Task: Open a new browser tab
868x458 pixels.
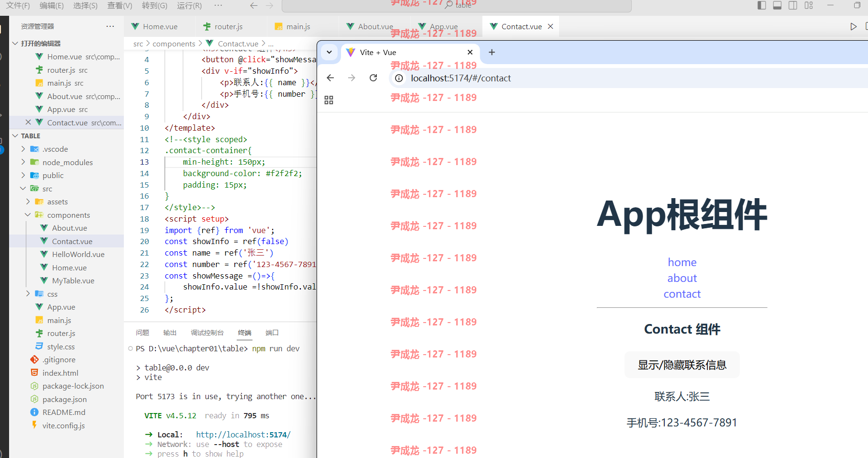Action: (x=492, y=52)
